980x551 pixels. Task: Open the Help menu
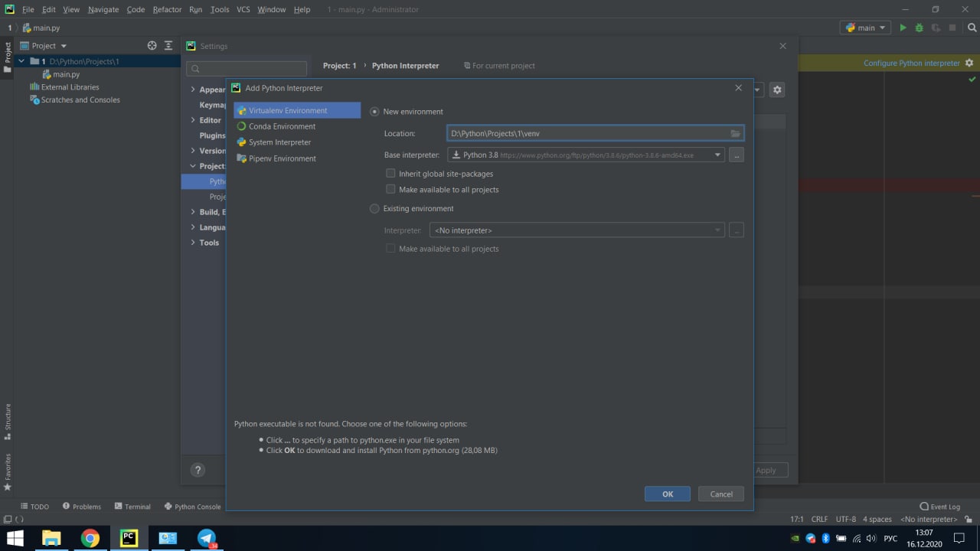(x=302, y=9)
